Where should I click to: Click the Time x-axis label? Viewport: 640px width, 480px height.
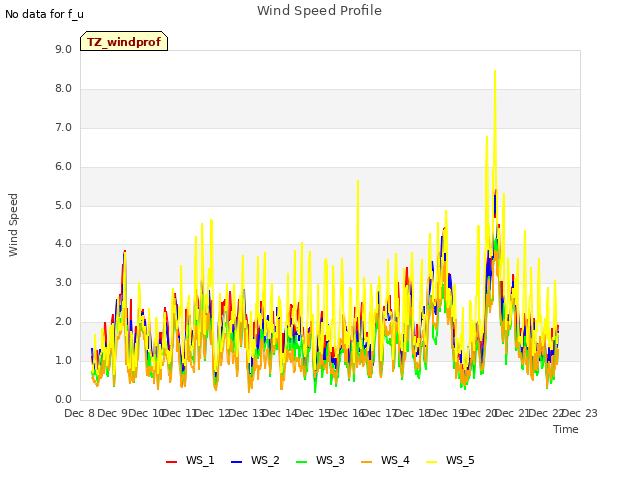(x=566, y=429)
